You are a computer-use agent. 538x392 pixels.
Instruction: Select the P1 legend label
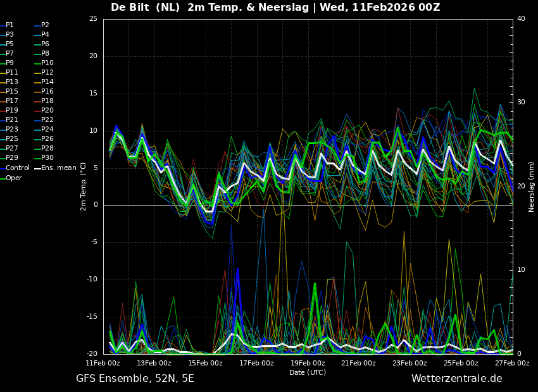(x=9, y=25)
